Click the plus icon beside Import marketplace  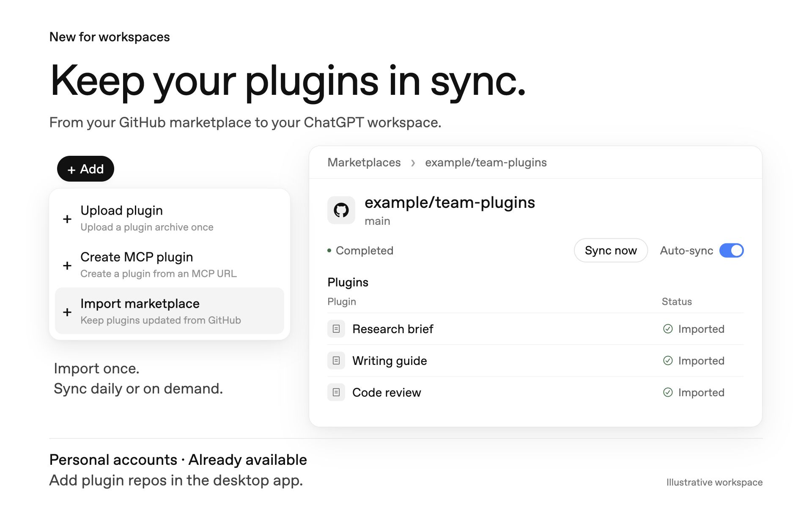67,312
